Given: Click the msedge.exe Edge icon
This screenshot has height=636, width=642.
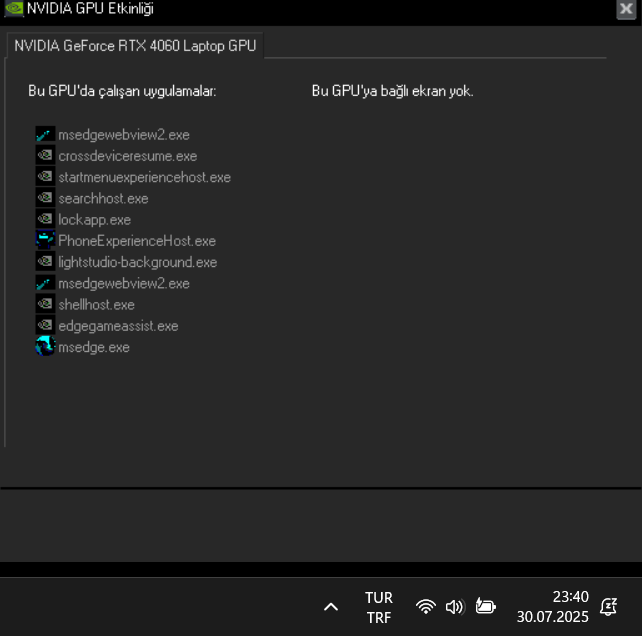Looking at the screenshot, I should [45, 346].
